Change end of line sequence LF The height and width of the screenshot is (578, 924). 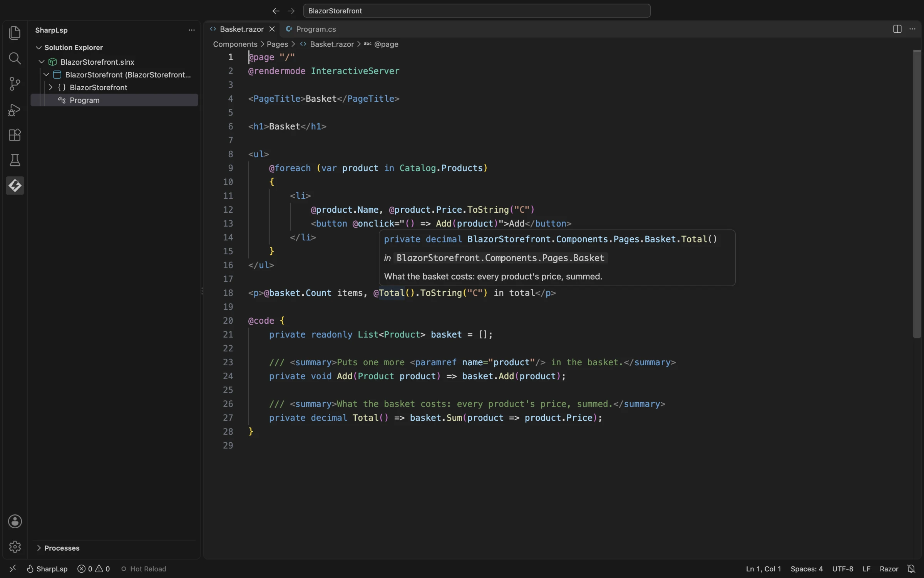click(x=866, y=569)
